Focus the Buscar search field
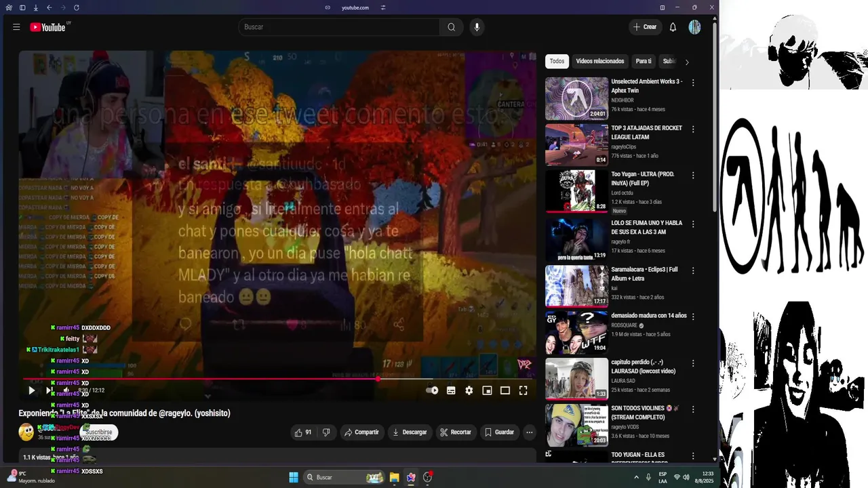 (339, 27)
